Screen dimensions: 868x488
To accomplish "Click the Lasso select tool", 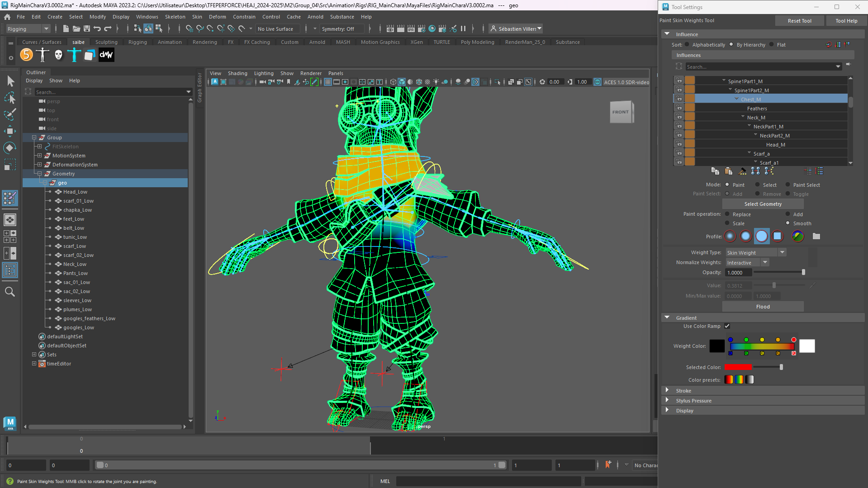I will tap(10, 98).
